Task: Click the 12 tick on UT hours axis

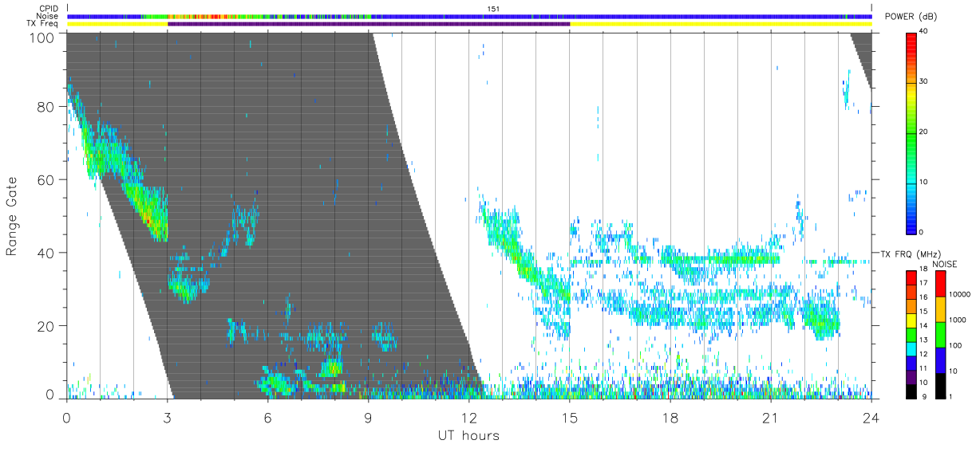Action: tap(469, 416)
